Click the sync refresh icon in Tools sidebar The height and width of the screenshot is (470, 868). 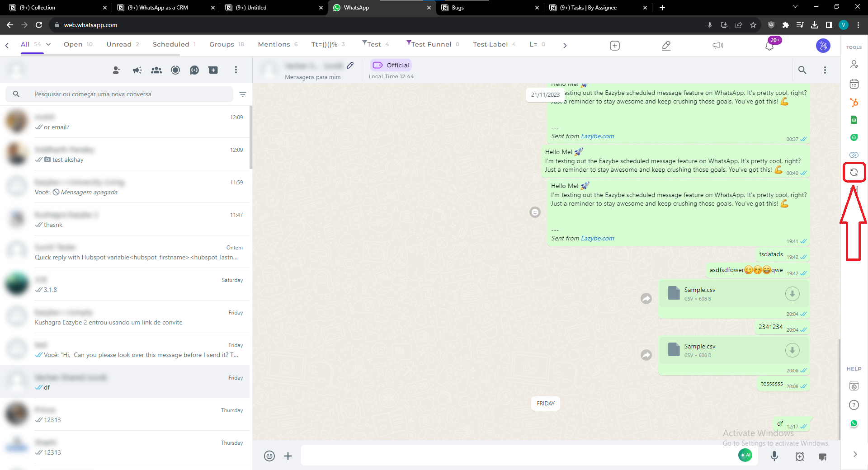(x=854, y=172)
